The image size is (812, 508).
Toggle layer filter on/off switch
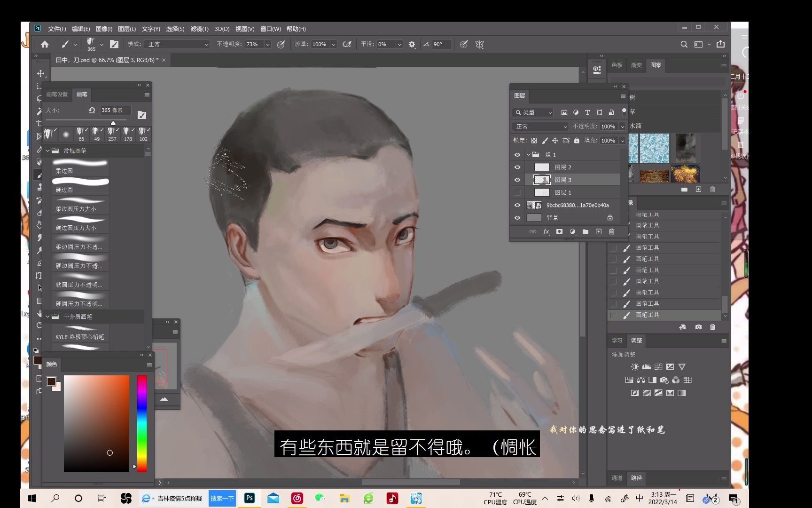point(624,112)
